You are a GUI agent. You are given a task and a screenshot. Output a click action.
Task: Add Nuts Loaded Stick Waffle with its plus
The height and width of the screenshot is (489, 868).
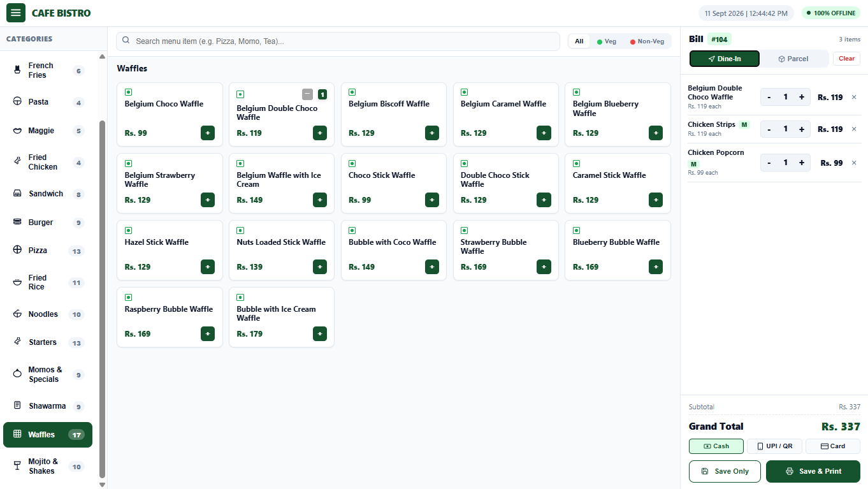pyautogui.click(x=320, y=266)
